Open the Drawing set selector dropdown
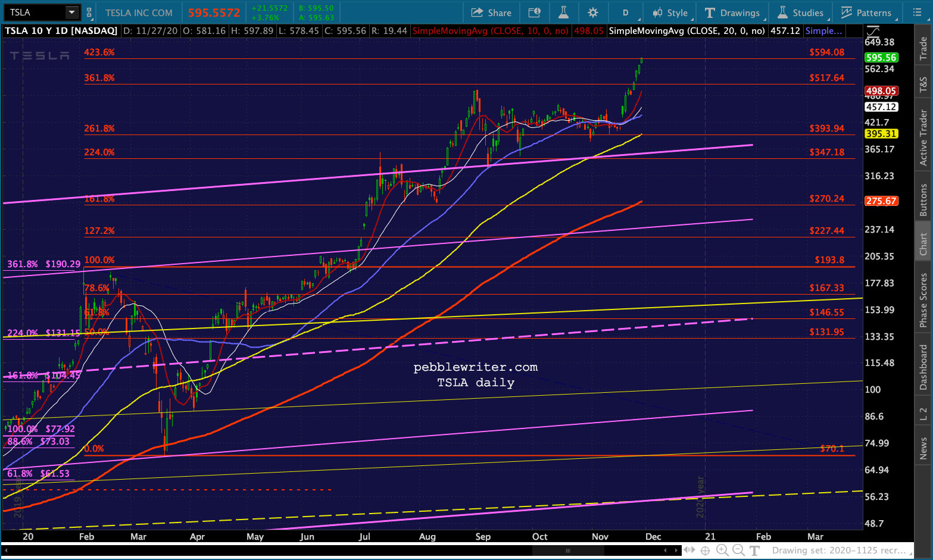This screenshot has height=560, width=933. click(842, 550)
